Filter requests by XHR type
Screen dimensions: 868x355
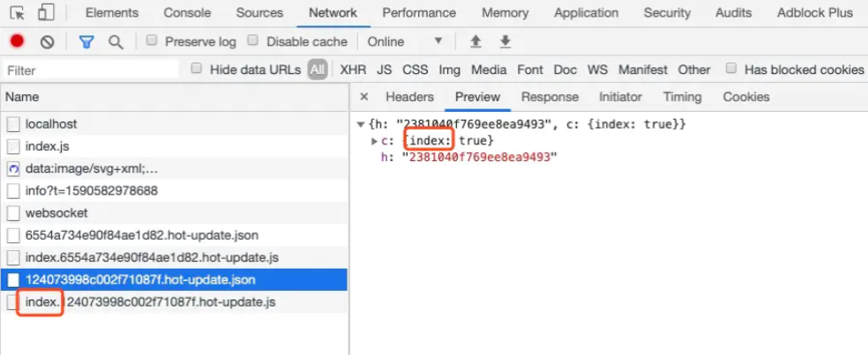tap(353, 70)
